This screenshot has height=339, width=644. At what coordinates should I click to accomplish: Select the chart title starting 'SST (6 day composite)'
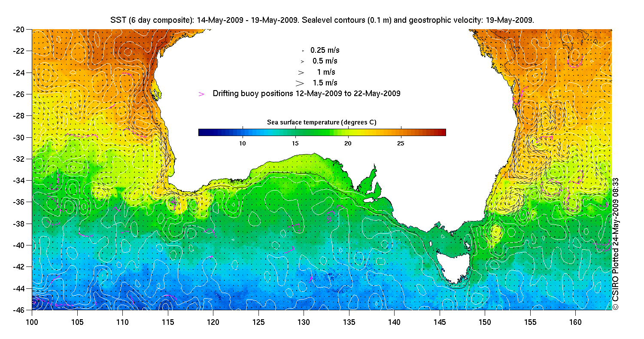coord(322,20)
